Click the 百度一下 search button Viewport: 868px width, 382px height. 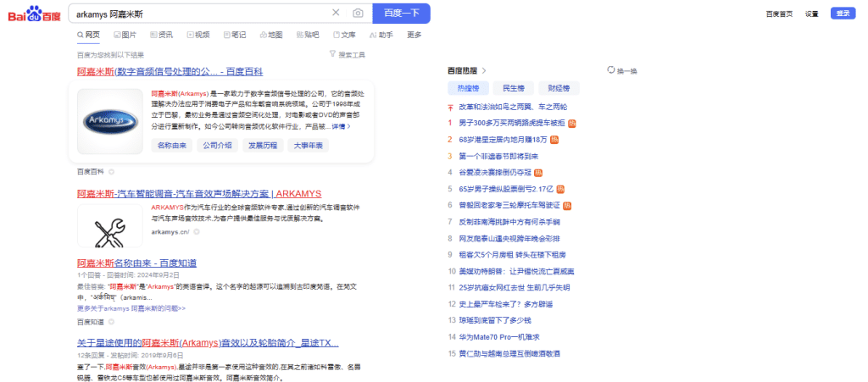401,14
